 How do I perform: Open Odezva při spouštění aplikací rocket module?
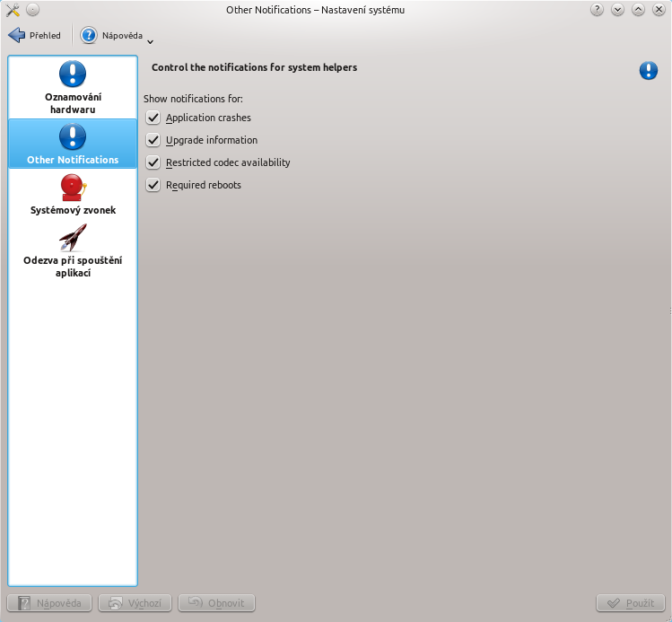[x=73, y=250]
